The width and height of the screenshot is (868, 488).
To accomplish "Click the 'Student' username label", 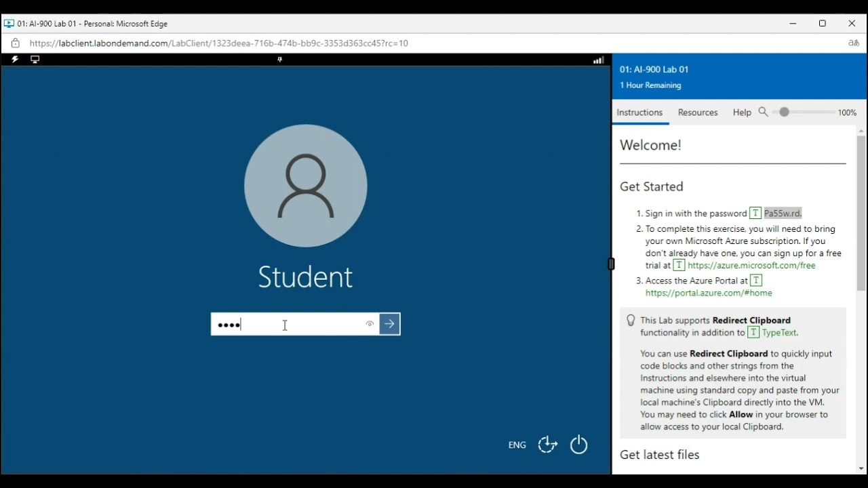I will 306,277.
